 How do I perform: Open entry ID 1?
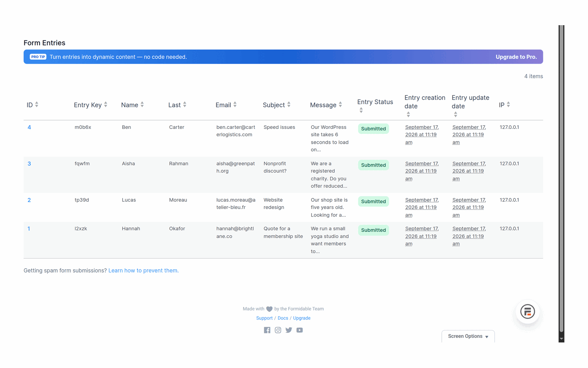point(29,229)
